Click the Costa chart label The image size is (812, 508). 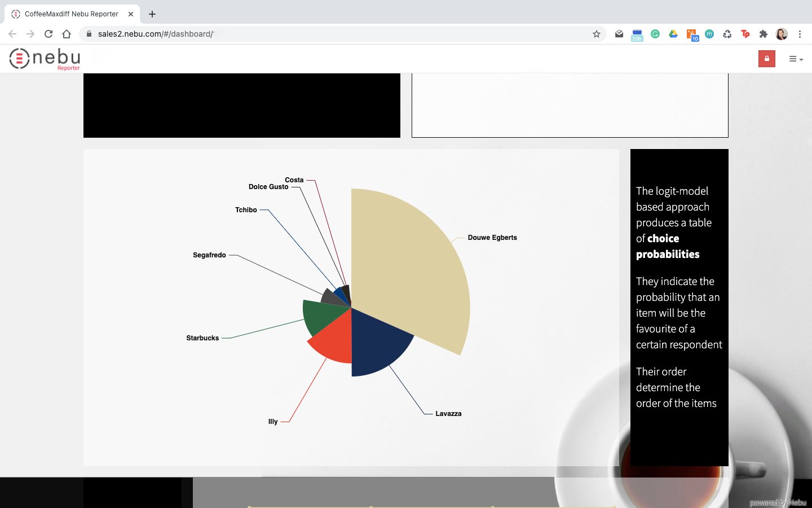point(294,180)
